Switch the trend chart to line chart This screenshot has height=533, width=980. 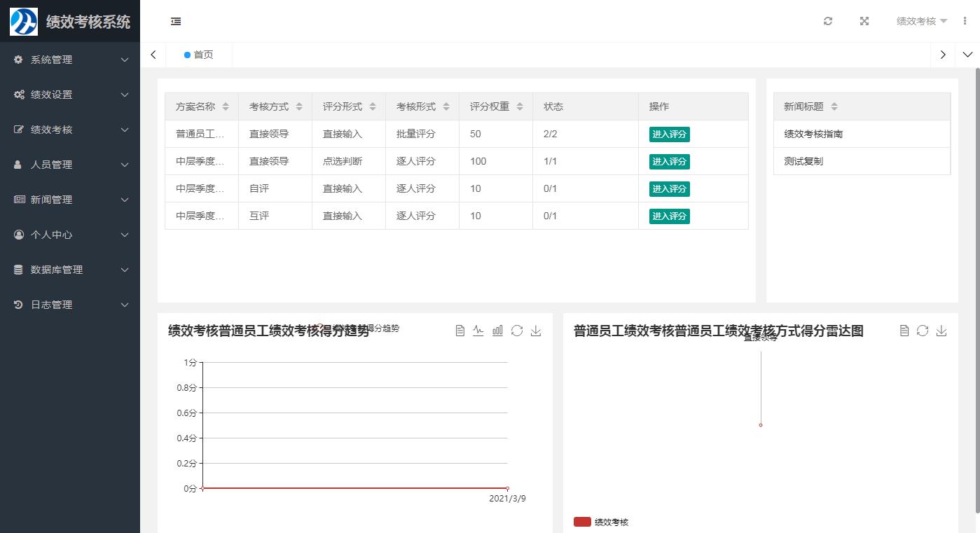478,331
